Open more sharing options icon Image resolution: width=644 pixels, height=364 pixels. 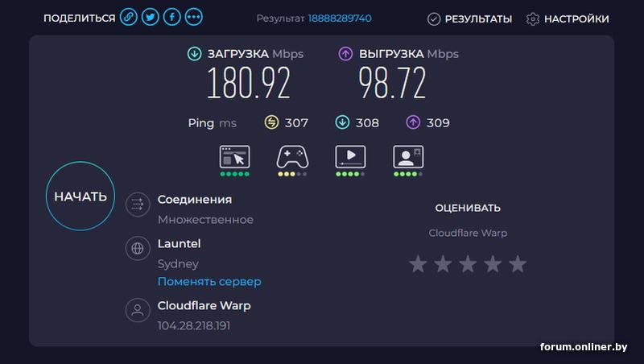(x=194, y=18)
